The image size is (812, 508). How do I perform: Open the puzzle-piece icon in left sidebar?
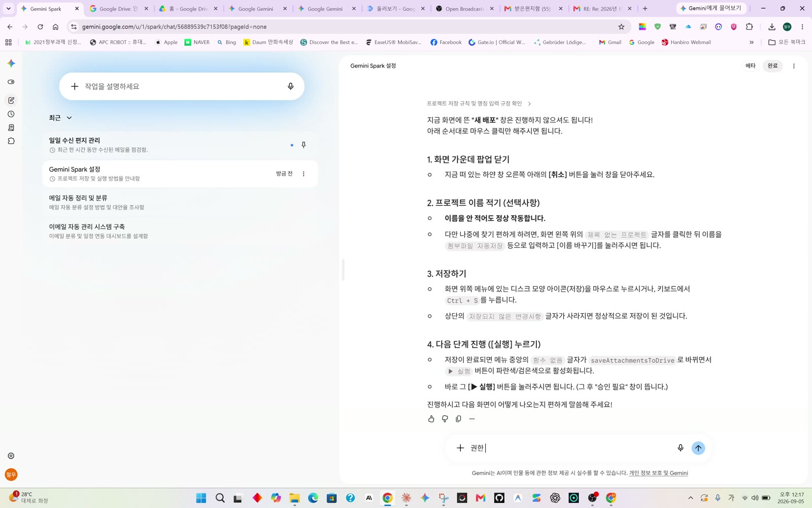11,141
